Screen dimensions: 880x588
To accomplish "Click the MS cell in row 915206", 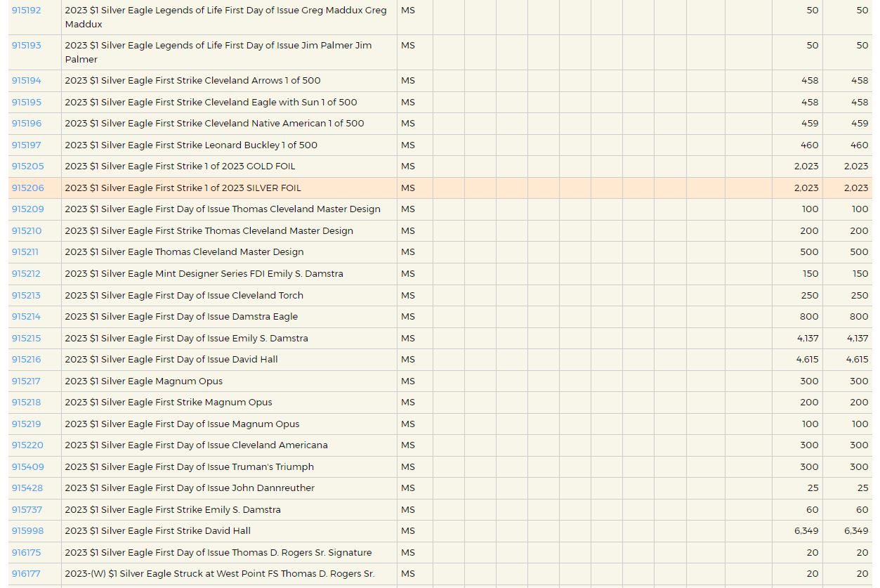I will point(414,188).
